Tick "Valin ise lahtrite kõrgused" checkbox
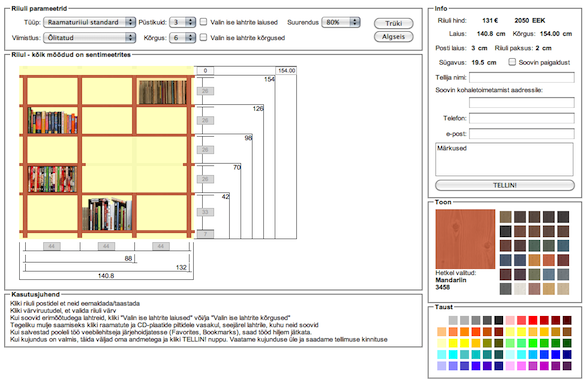Viewport: 586px width, 380px height. coord(203,37)
